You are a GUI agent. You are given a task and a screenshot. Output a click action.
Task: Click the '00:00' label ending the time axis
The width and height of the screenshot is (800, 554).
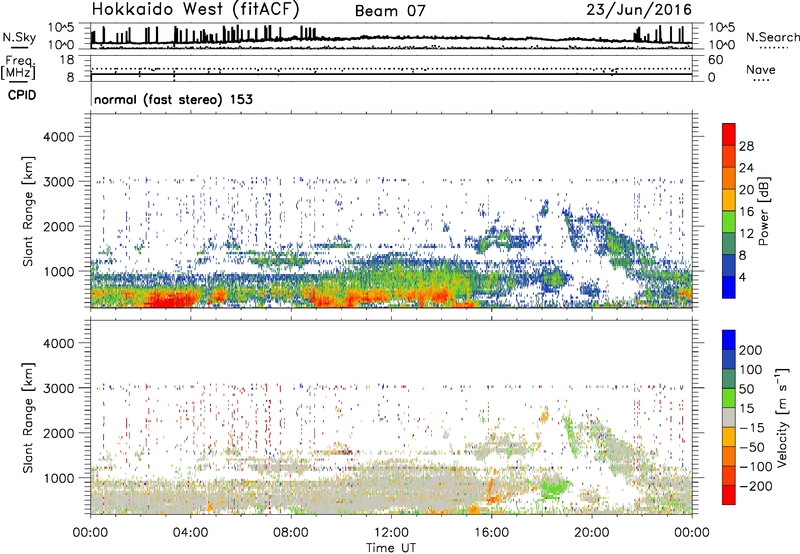(x=692, y=533)
